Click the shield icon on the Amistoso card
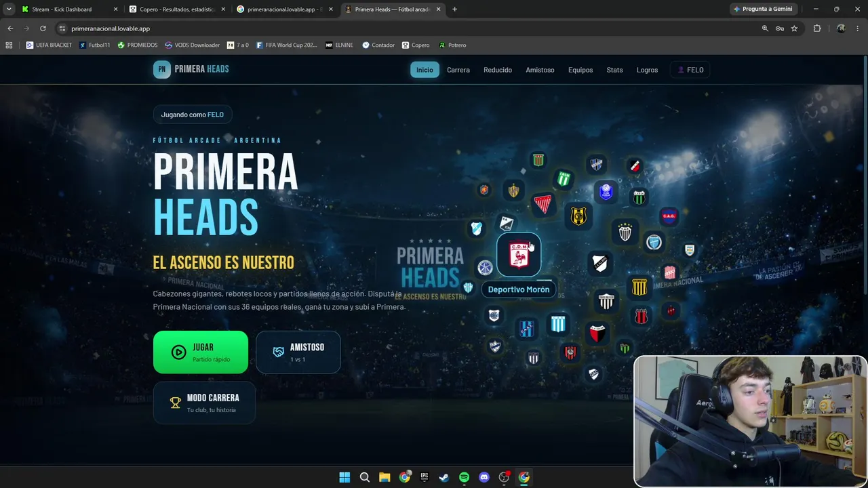The height and width of the screenshot is (488, 868). (278, 352)
